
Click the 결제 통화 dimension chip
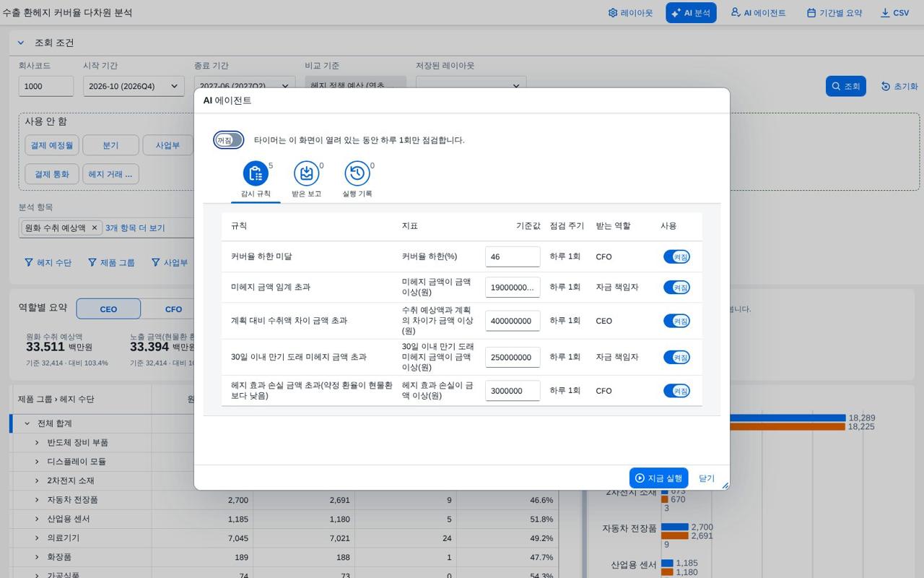(x=51, y=174)
